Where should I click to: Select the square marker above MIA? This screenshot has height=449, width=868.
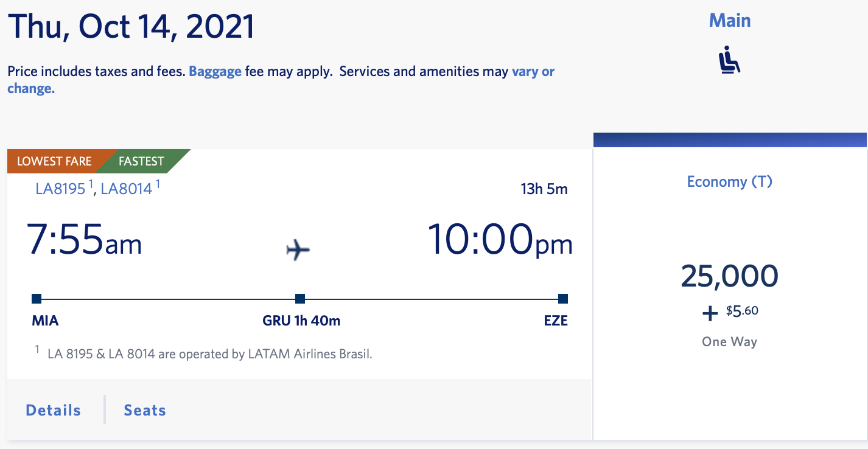(x=37, y=299)
